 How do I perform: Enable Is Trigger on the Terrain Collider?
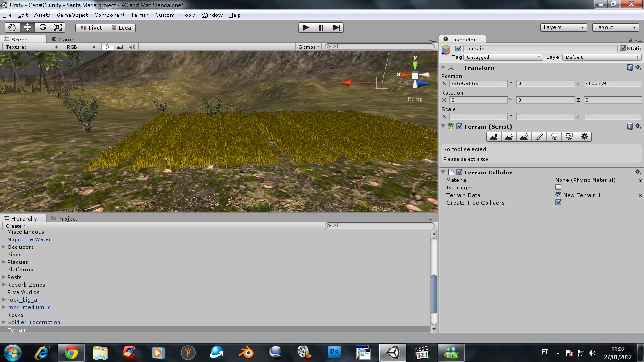(558, 187)
